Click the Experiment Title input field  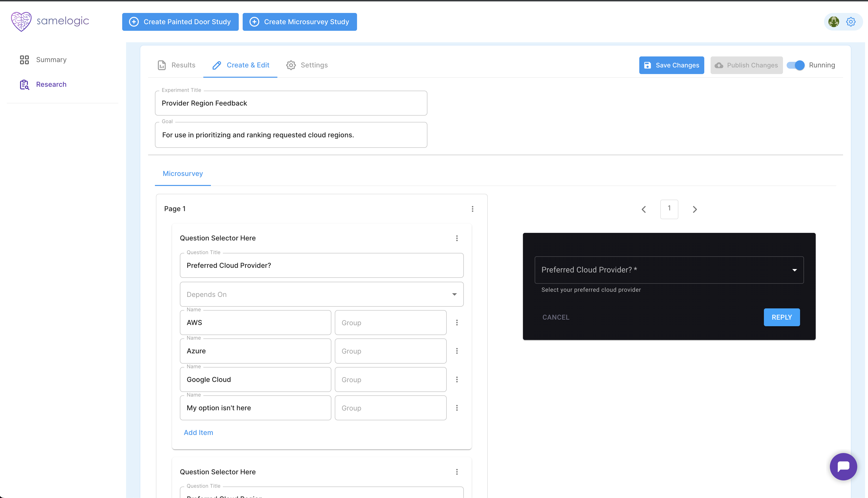(291, 103)
